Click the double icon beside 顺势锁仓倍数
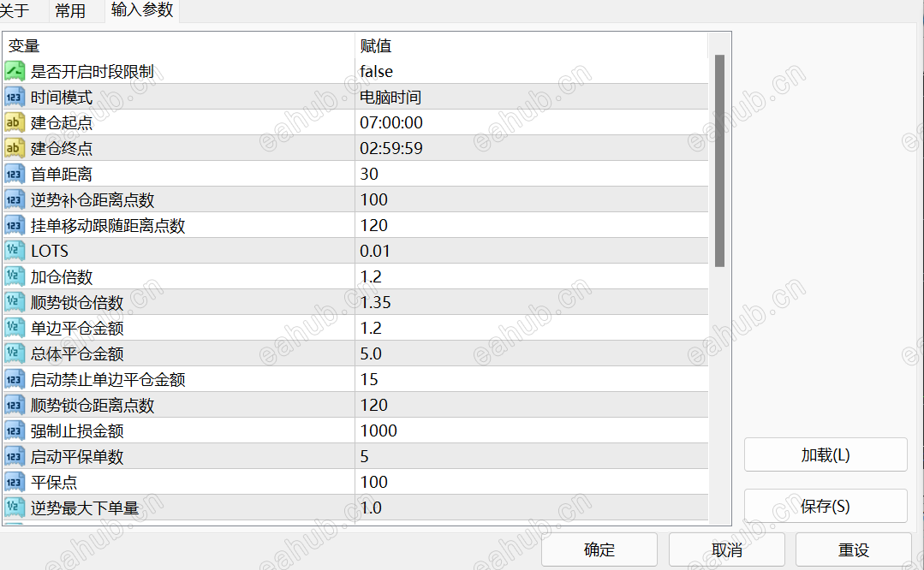This screenshot has height=570, width=924. 15,303
